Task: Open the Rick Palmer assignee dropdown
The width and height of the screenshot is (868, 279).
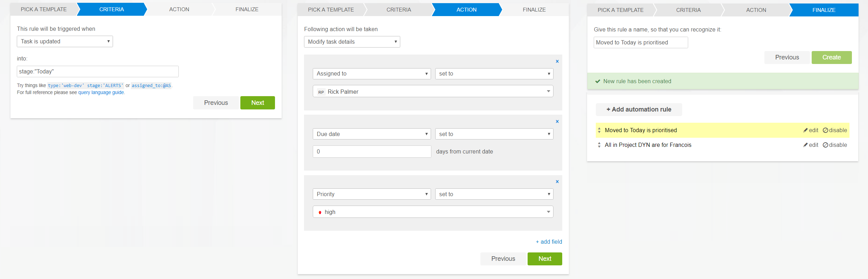Action: pos(433,92)
